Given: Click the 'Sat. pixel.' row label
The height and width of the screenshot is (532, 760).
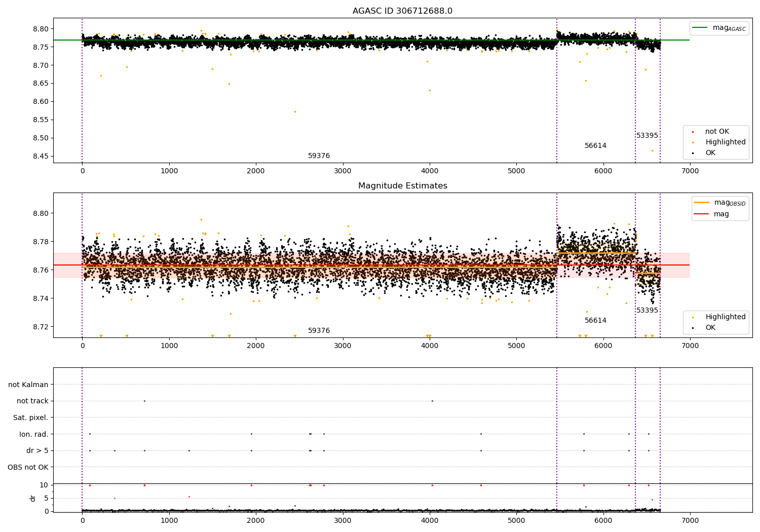Looking at the screenshot, I should click(31, 418).
